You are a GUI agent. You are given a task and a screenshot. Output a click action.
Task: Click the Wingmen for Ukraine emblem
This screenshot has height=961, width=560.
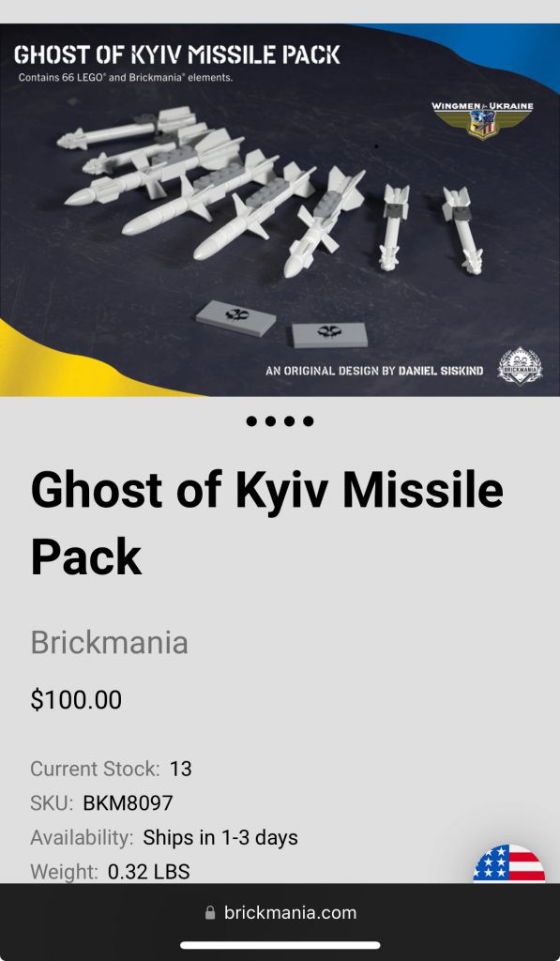(482, 120)
